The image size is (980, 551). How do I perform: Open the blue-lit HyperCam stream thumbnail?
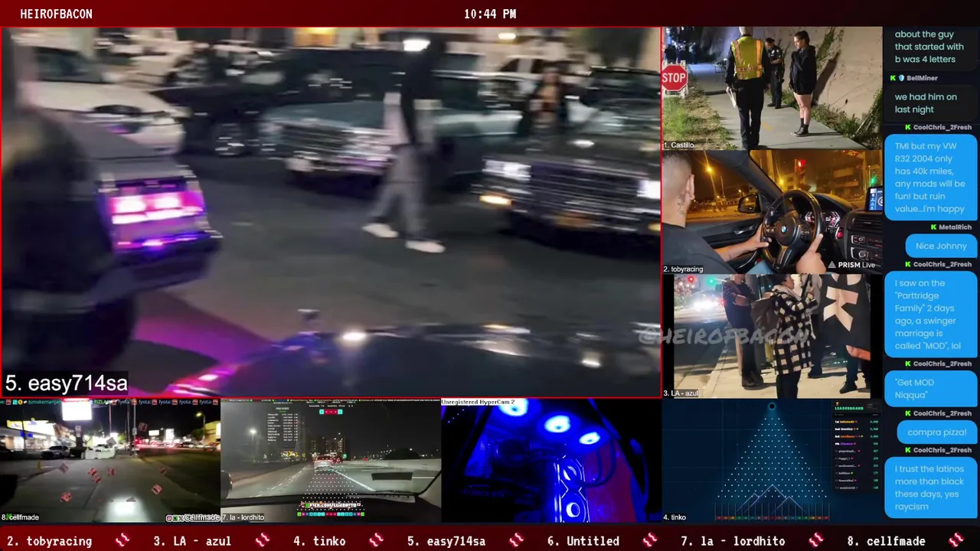(551, 461)
